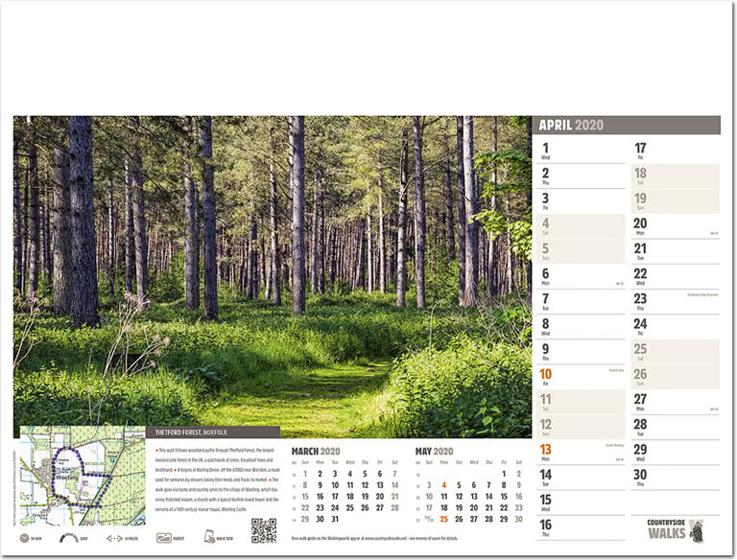737x560 pixels.
Task: Click the walk description paragraph
Action: click(x=217, y=479)
